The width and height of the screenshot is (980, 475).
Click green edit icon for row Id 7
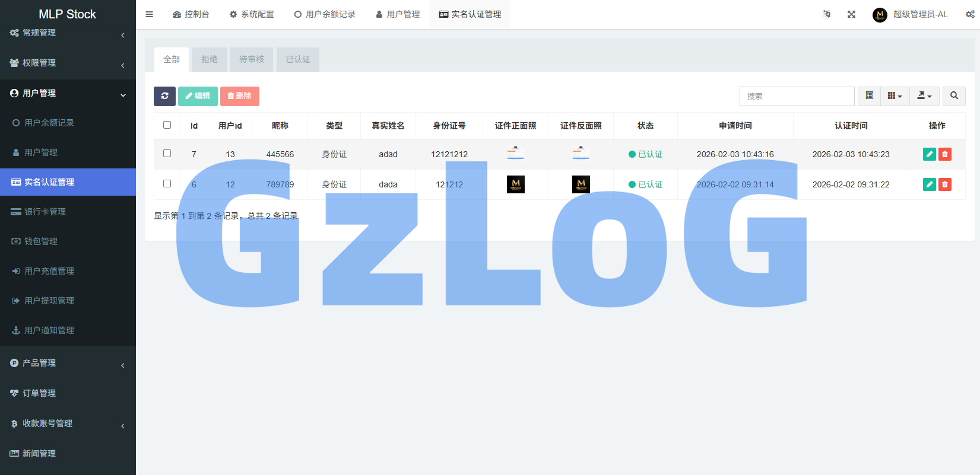[x=930, y=154]
